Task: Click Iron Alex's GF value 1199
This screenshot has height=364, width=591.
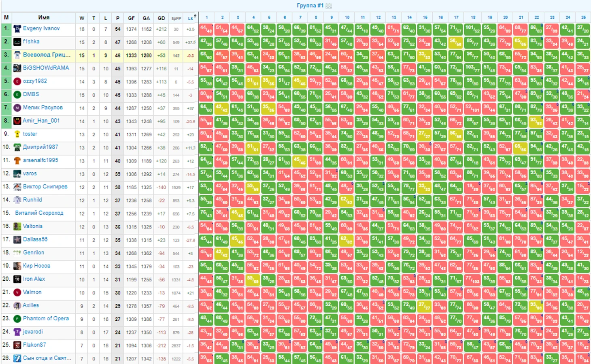Action: point(131,280)
